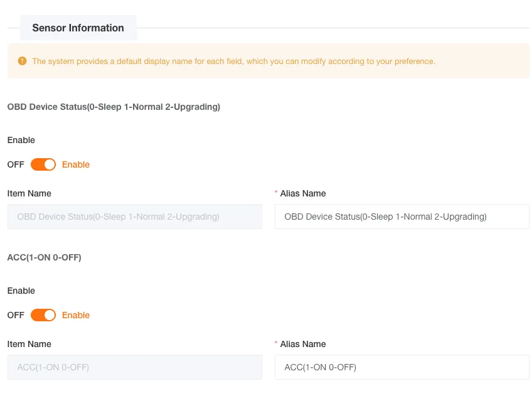
Task: Click the orange info icon in the notice banner
Action: tap(21, 61)
